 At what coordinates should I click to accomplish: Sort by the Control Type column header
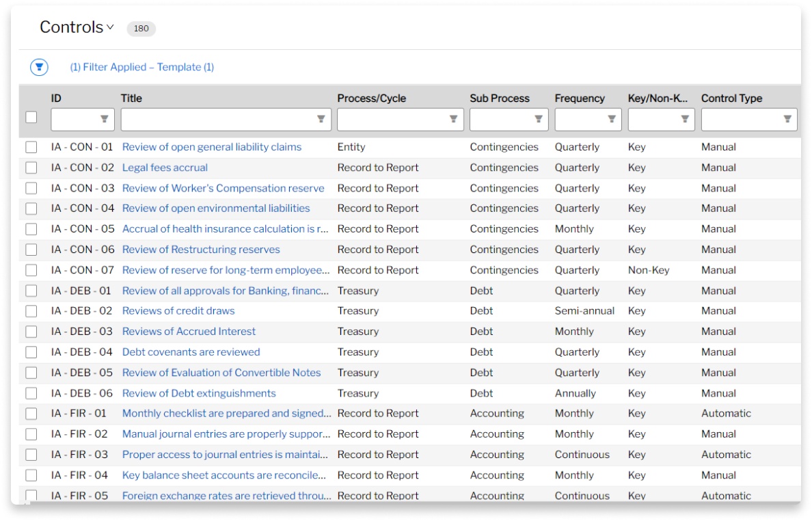(x=732, y=98)
